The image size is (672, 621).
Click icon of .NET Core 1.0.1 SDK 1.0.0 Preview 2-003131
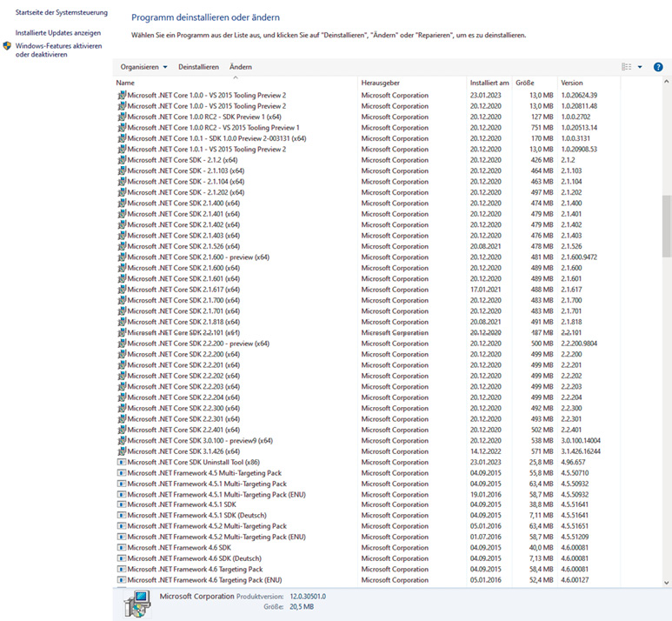pos(122,138)
